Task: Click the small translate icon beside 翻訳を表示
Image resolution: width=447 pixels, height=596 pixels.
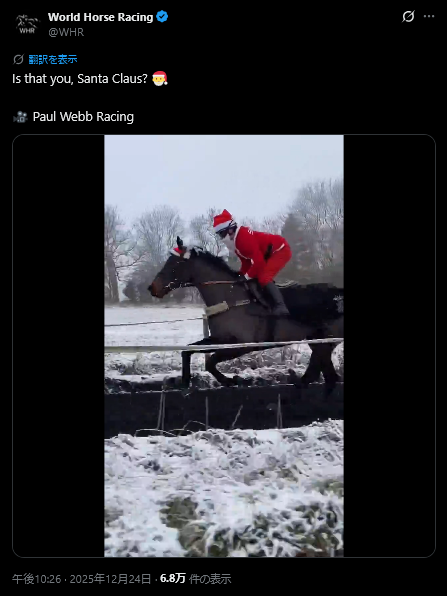Action: (x=18, y=59)
